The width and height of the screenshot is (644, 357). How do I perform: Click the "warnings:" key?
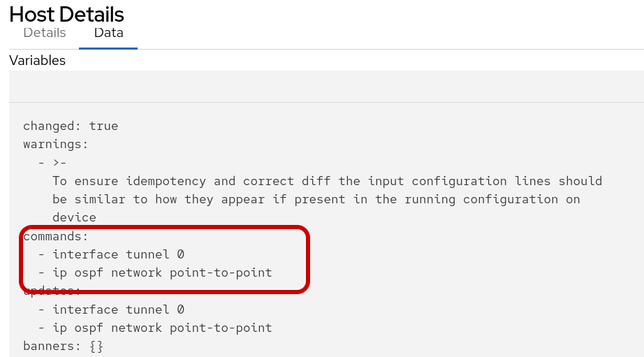click(56, 145)
